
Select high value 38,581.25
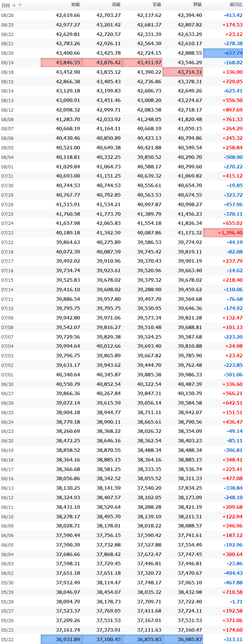pyautogui.click(x=109, y=470)
